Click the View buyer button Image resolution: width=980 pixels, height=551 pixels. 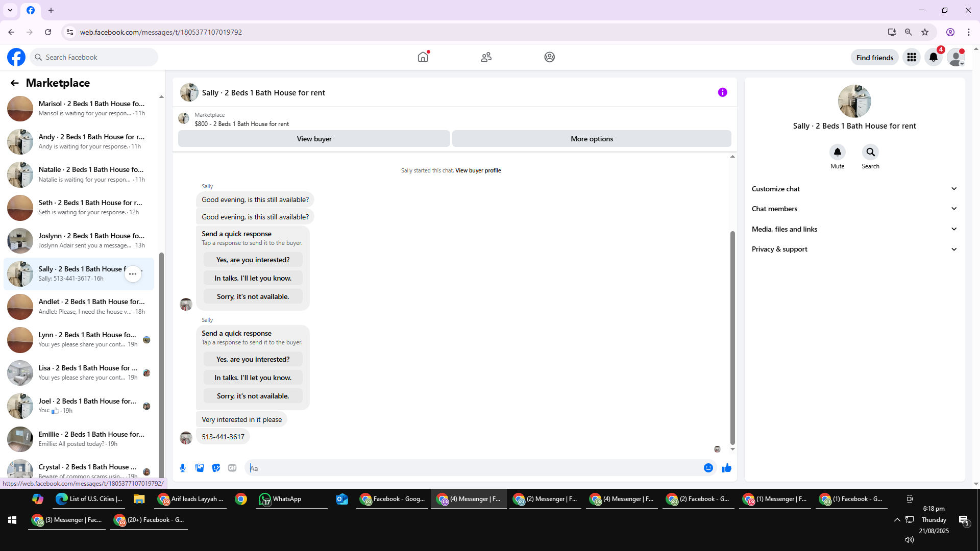pos(314,139)
